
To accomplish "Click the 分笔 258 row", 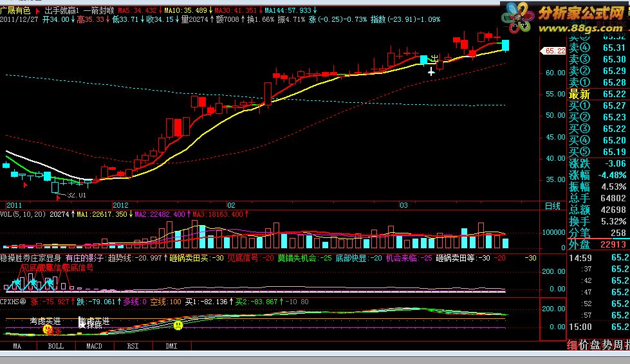I will tap(597, 233).
